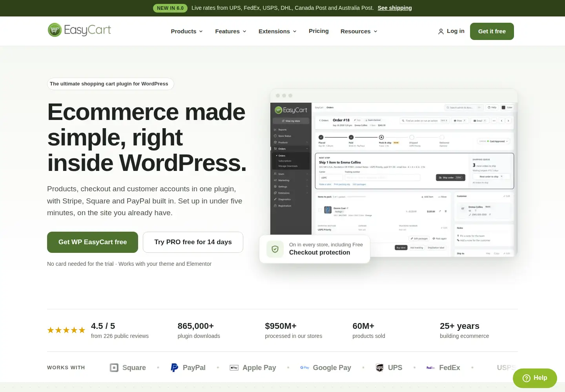Click "from 226 public reviews"
The width and height of the screenshot is (565, 392).
120,336
